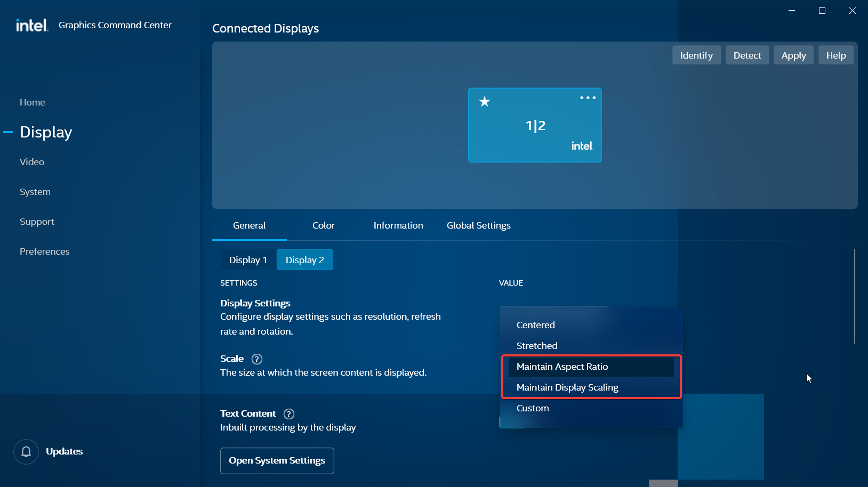Image resolution: width=868 pixels, height=487 pixels.
Task: Choose Stretched from the scale dropdown
Action: click(591, 346)
